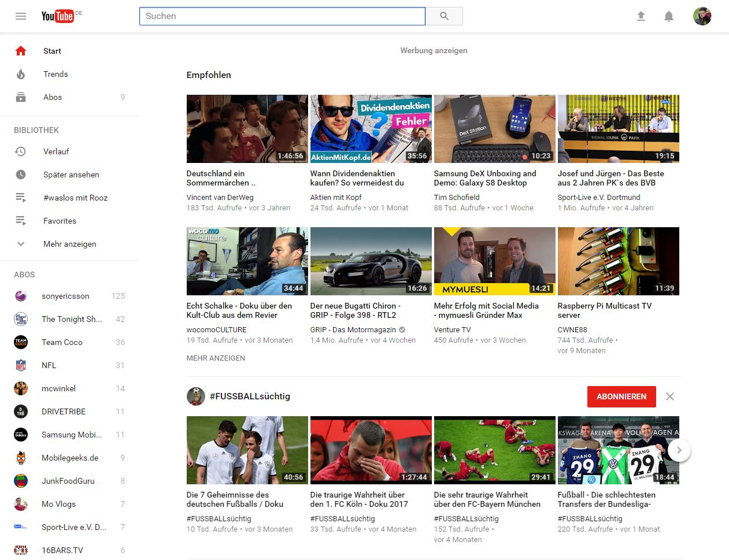This screenshot has height=560, width=729.
Task: Open DRIVETRIBE channel avatar
Action: 21,411
